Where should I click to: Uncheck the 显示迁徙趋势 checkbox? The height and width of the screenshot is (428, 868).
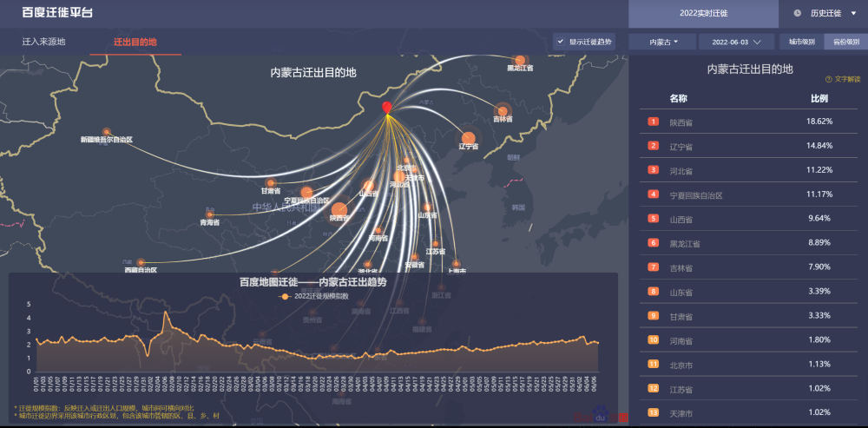click(x=561, y=42)
